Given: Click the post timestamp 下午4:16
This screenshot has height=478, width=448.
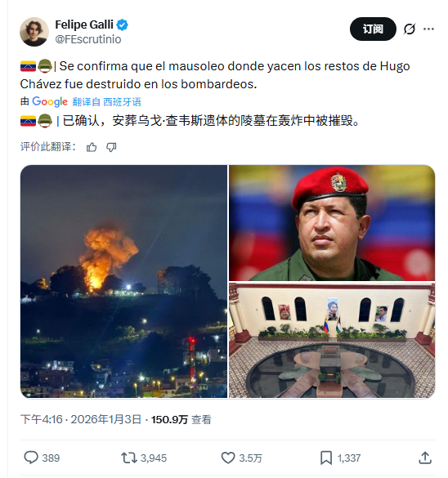Looking at the screenshot, I should tap(41, 419).
